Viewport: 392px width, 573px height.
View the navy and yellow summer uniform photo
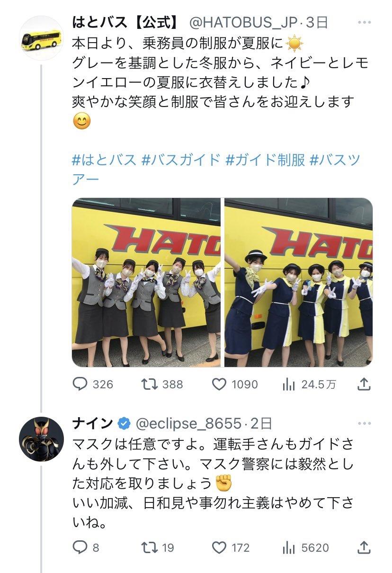coord(298,282)
